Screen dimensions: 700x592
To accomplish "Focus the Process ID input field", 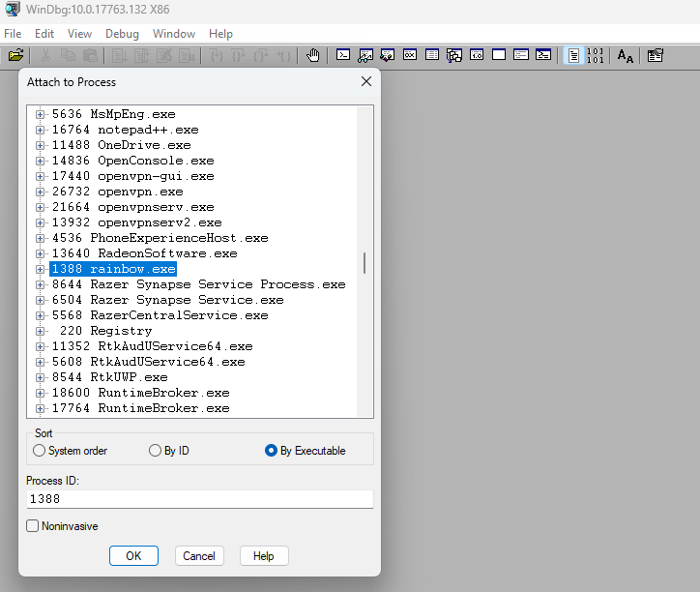I will 200,498.
